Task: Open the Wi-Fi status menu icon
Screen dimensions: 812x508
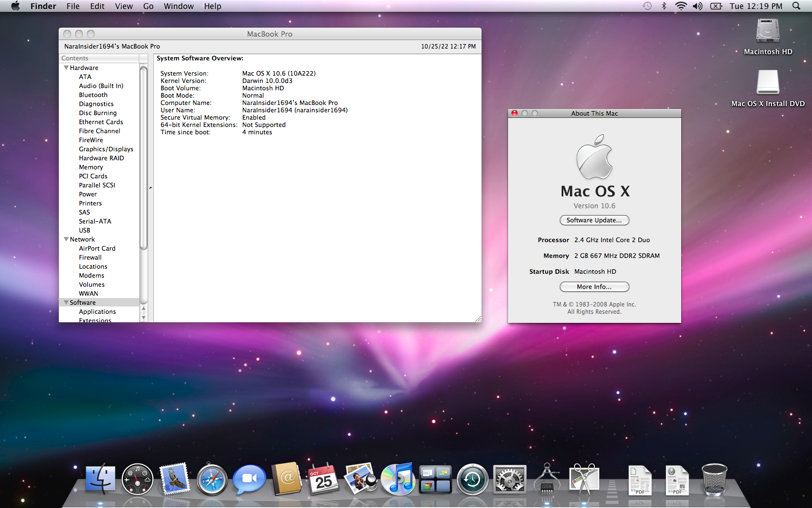Action: click(681, 6)
